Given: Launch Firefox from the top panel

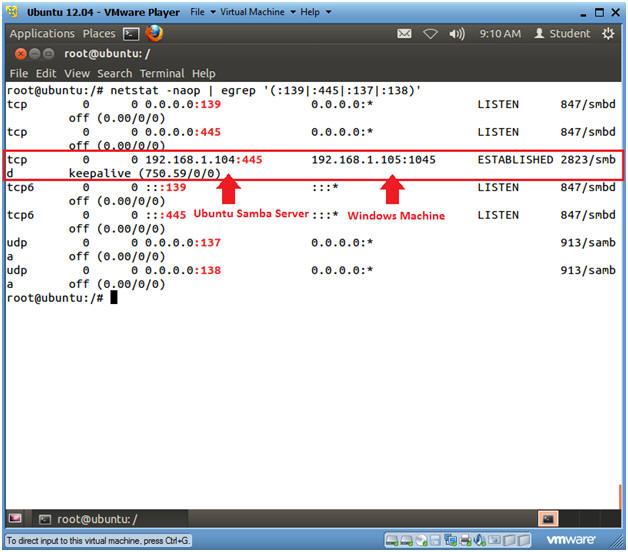Looking at the screenshot, I should pyautogui.click(x=154, y=33).
